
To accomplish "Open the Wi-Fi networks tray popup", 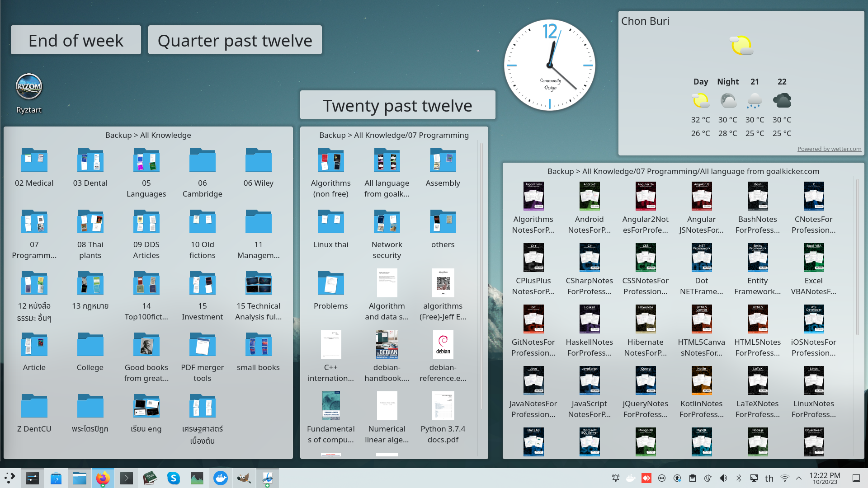I will 785,478.
